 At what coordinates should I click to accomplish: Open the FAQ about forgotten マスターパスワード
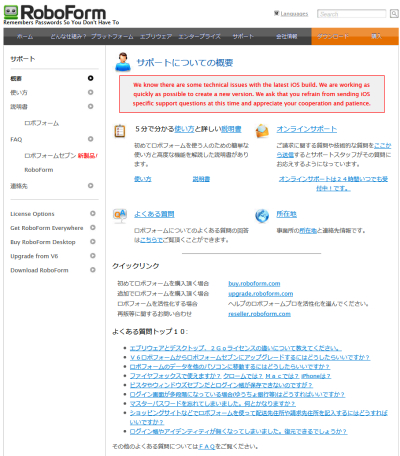pyautogui.click(x=212, y=404)
